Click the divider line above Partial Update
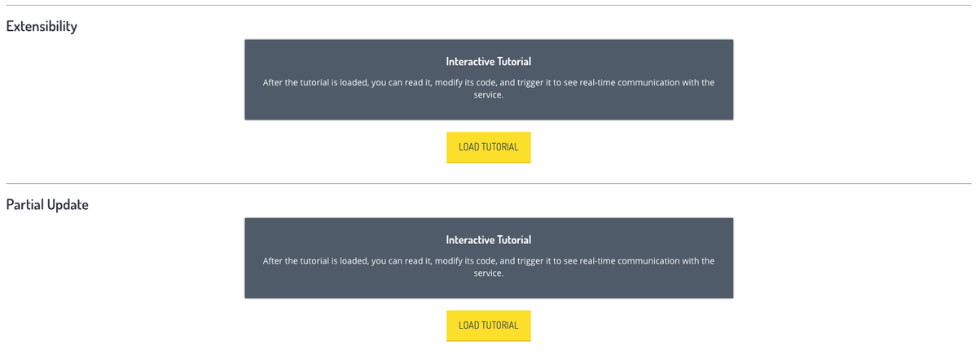Image resolution: width=980 pixels, height=358 pixels. coord(489,184)
